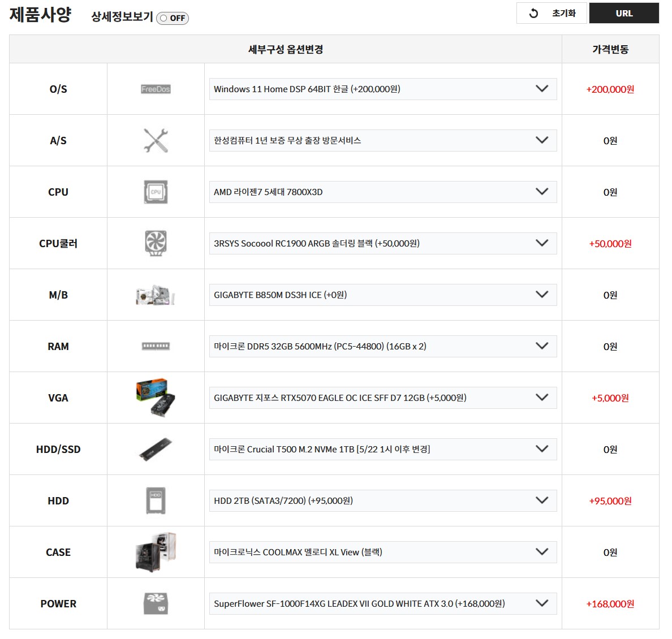672x639 pixels.
Task: Open the SuperFlower LEADEX VII power dropdown
Action: pyautogui.click(x=383, y=603)
